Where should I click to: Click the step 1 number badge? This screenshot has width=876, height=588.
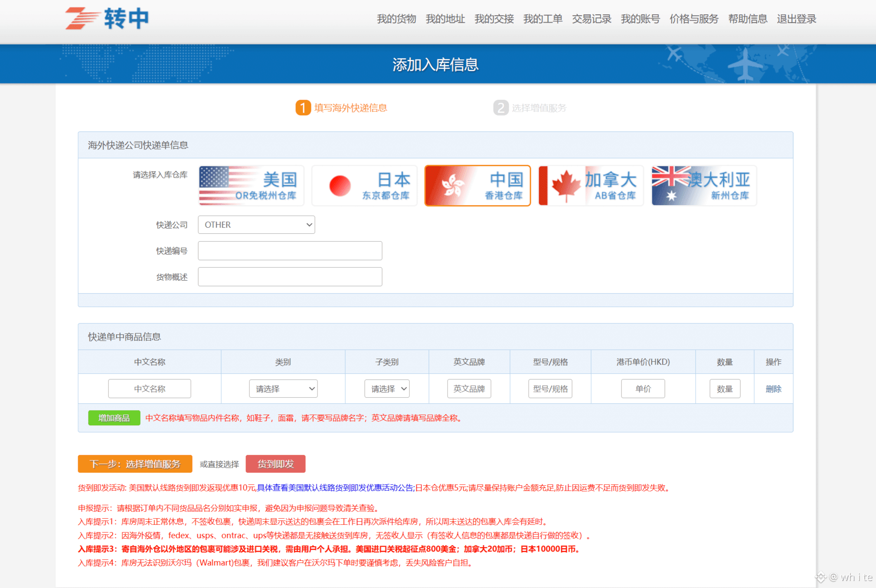303,108
